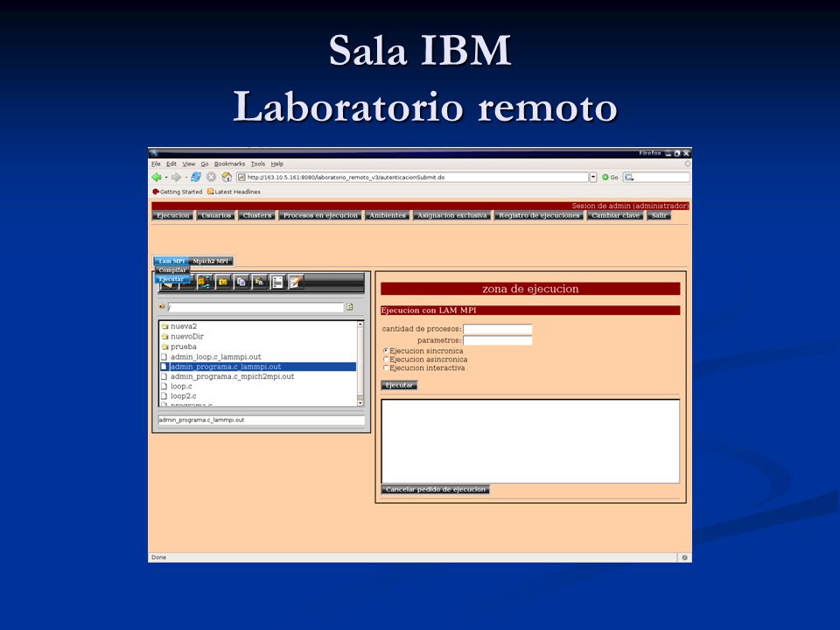Click the search engine icon in search box
The image size is (840, 630).
[x=629, y=178]
